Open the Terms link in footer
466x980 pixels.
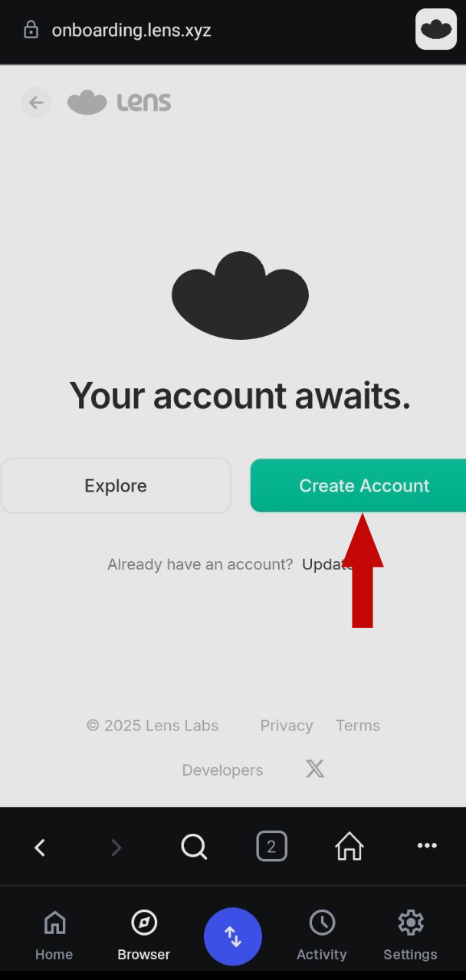tap(358, 726)
